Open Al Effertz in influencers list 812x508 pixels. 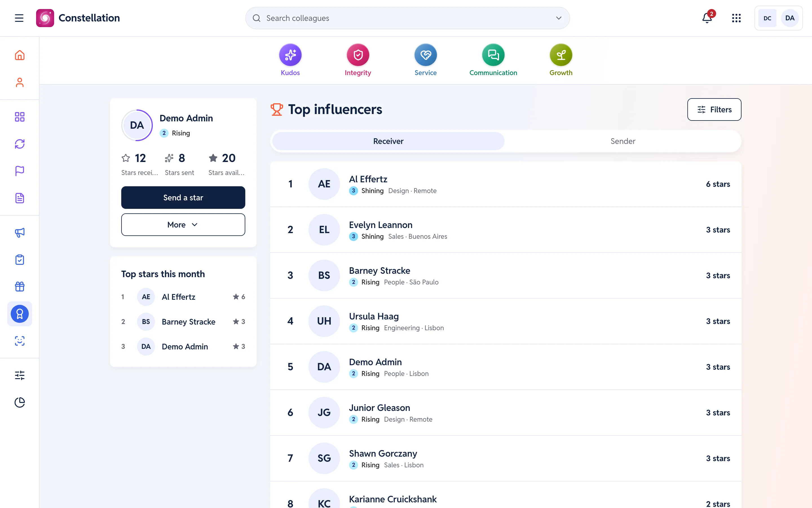(x=506, y=184)
